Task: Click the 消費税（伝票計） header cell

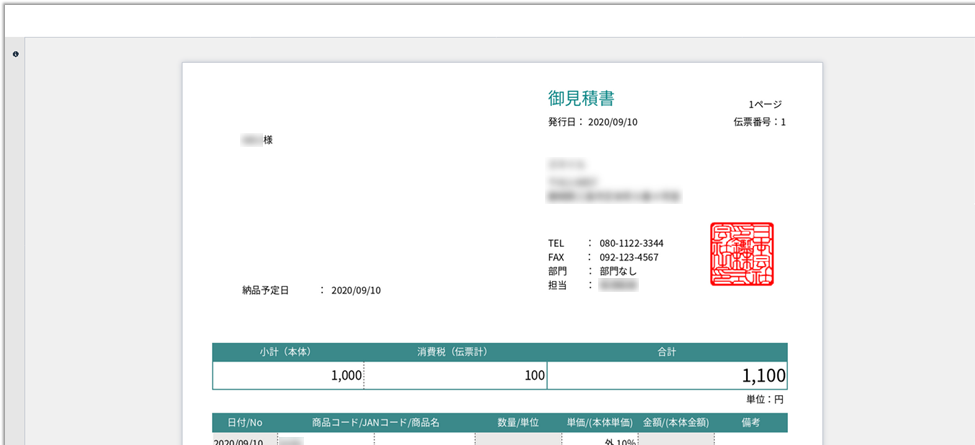Action: (456, 352)
